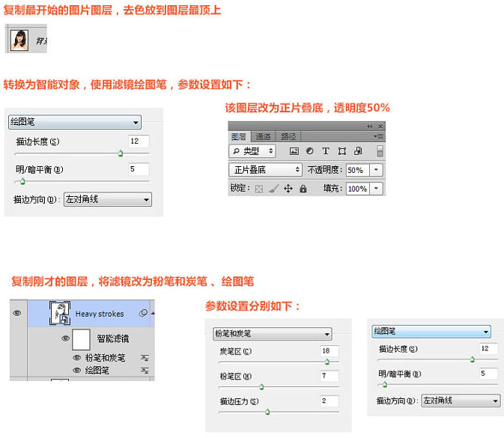
Task: Select the Heavy strokes layer name
Action: 100,314
